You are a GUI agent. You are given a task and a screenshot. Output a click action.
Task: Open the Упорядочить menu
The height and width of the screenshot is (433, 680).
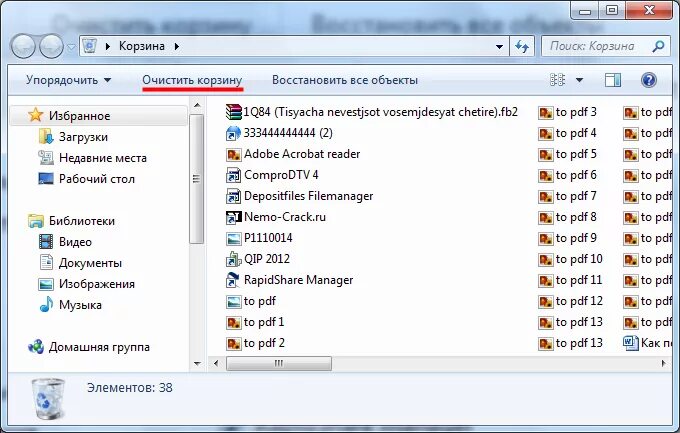(x=69, y=80)
